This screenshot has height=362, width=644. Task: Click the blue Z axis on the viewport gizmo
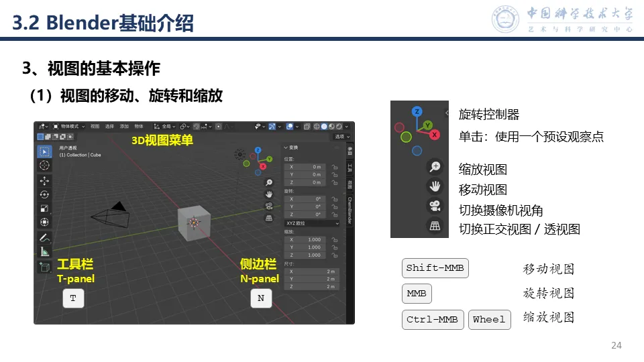click(x=258, y=150)
